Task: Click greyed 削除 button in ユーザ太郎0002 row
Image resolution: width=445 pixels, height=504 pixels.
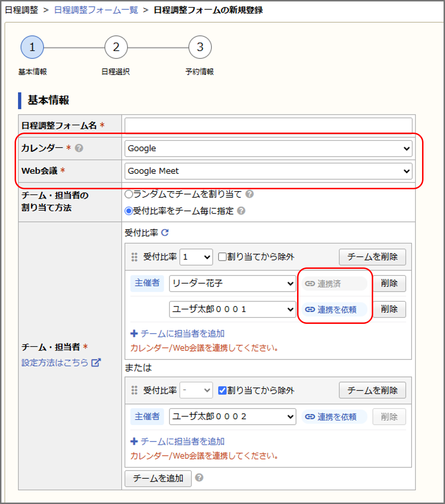Action: tap(389, 417)
